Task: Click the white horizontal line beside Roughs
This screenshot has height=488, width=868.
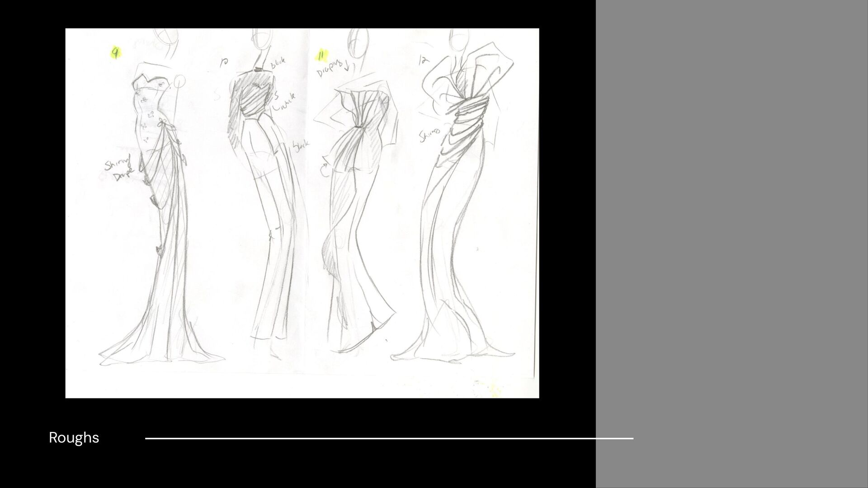Action: (389, 438)
